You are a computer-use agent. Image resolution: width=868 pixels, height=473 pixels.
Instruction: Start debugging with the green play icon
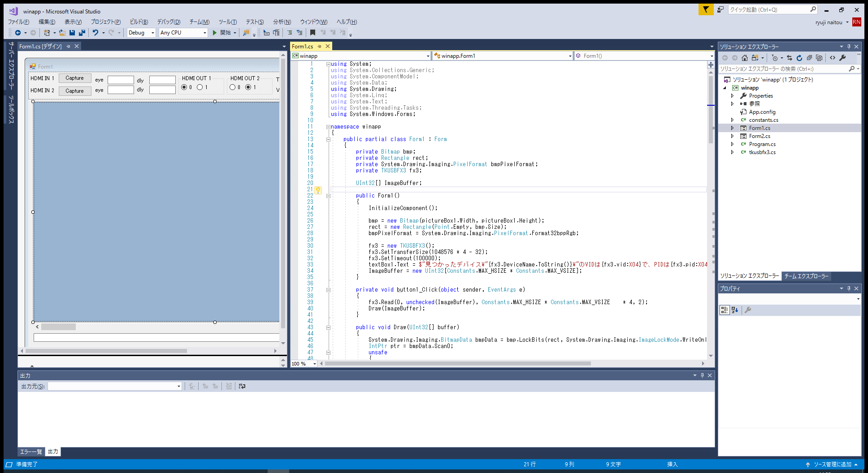coord(215,33)
